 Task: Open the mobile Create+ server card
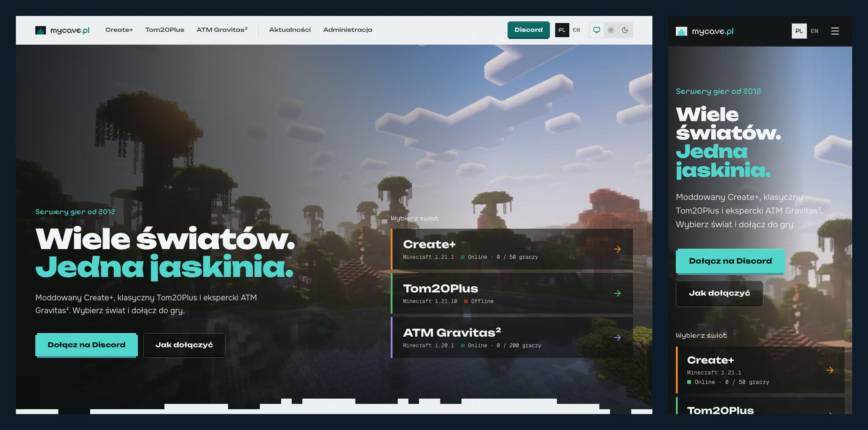pyautogui.click(x=760, y=370)
